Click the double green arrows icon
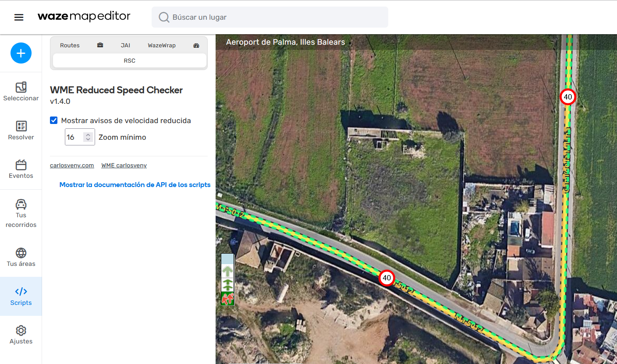 227,285
